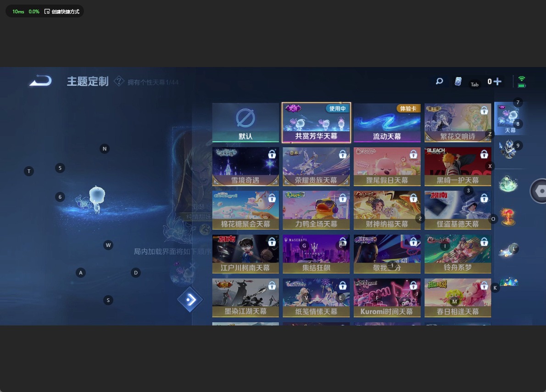
Task: Click the lock icon on 江户川柯南天幕
Action: pos(272,241)
